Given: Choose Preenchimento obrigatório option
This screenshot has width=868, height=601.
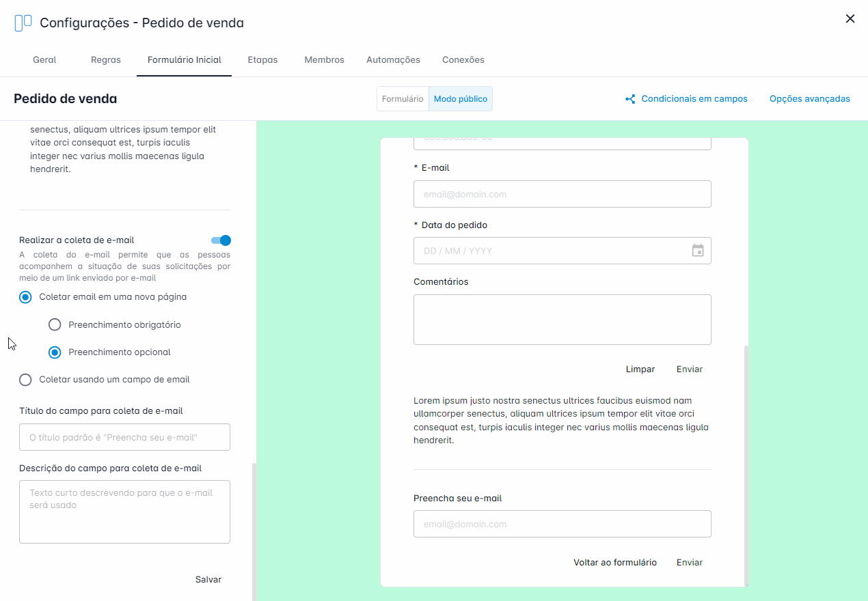Looking at the screenshot, I should [x=55, y=324].
